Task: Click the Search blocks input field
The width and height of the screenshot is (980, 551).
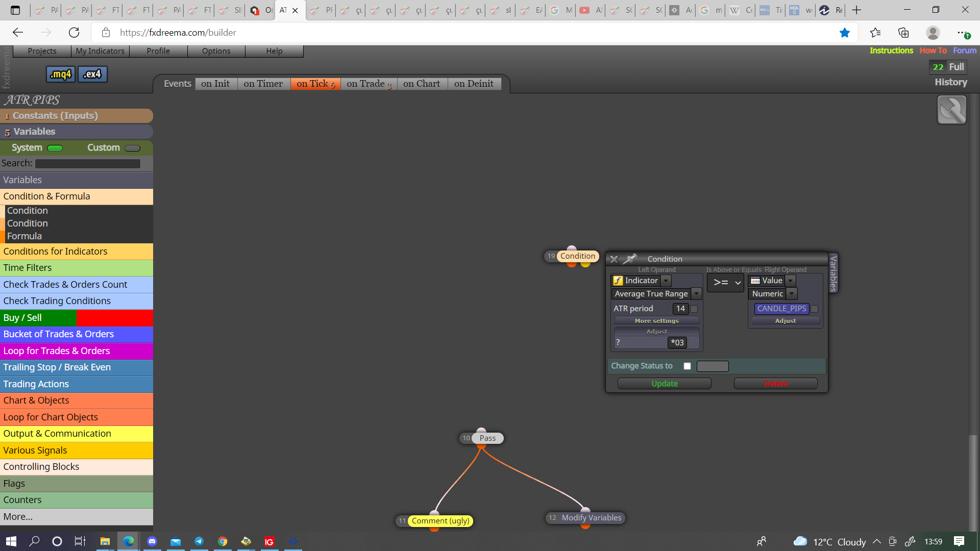Action: (88, 164)
